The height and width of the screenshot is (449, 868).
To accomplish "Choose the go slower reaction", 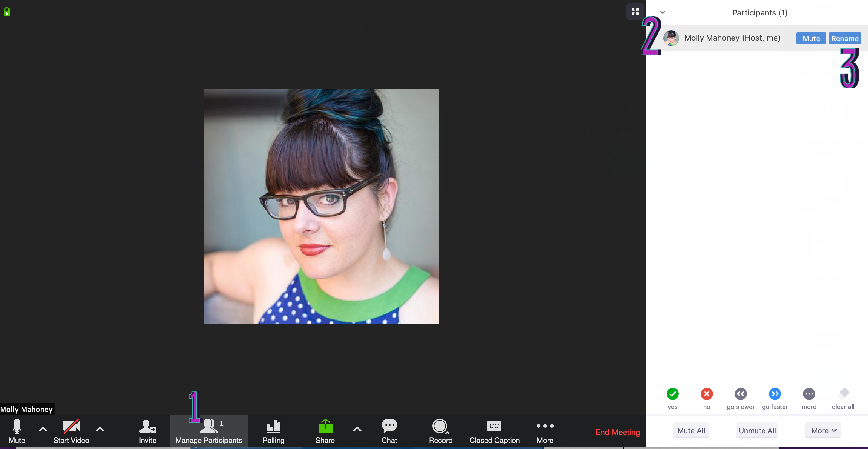I will tap(740, 394).
